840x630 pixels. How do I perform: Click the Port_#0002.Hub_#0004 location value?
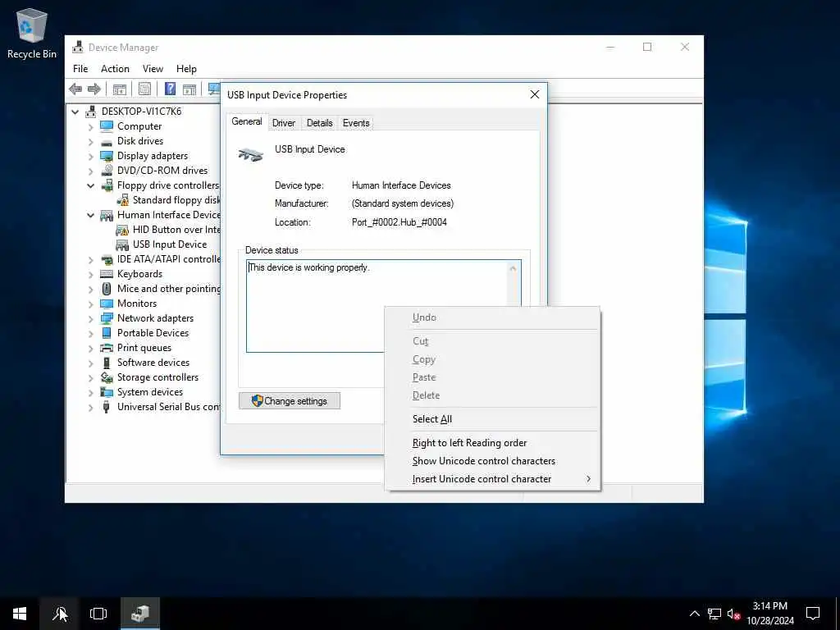399,221
